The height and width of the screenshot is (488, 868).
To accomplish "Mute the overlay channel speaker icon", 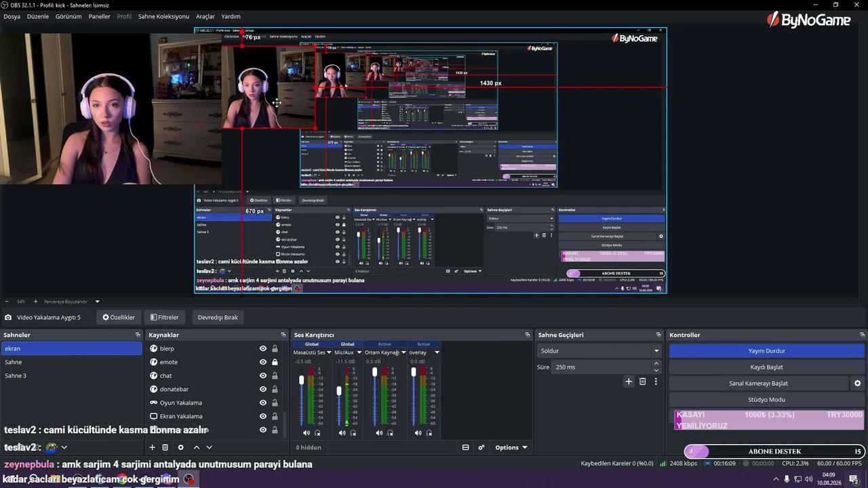I will tap(418, 433).
